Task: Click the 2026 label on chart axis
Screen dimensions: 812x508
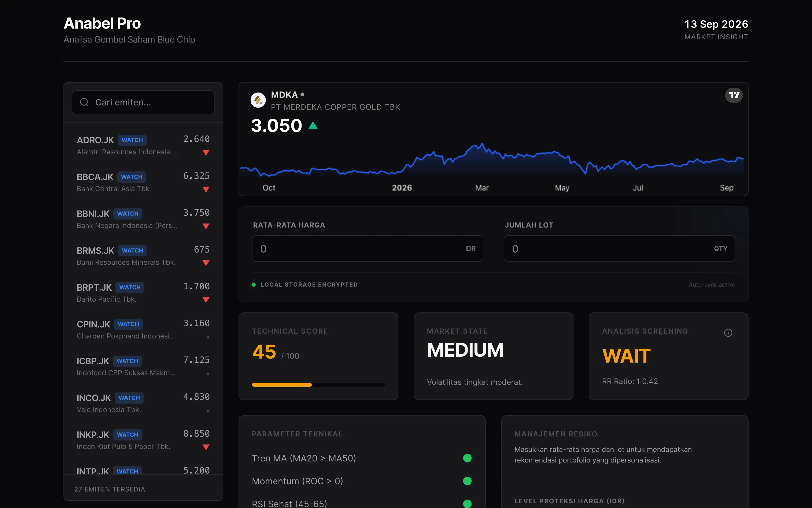Action: tap(402, 188)
